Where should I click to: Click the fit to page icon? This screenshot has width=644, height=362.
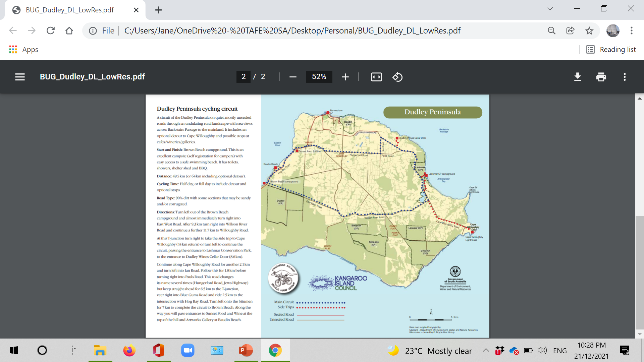pyautogui.click(x=376, y=77)
